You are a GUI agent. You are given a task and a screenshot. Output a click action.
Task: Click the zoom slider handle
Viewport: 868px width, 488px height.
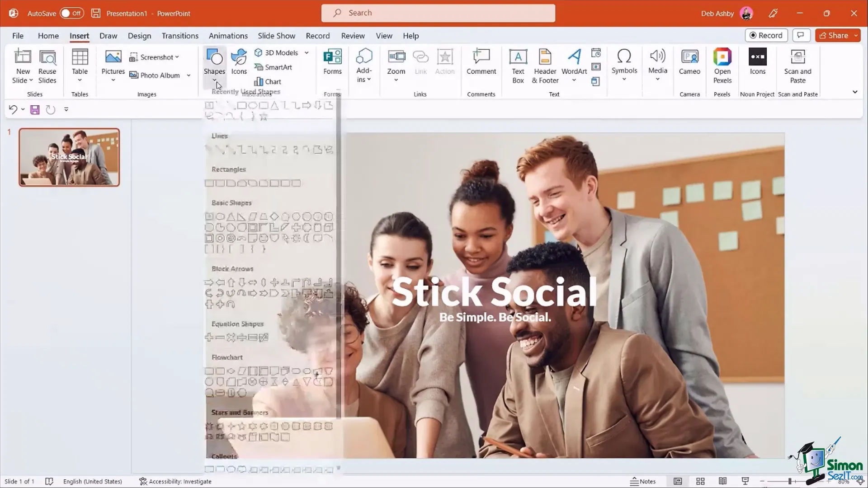pyautogui.click(x=790, y=482)
